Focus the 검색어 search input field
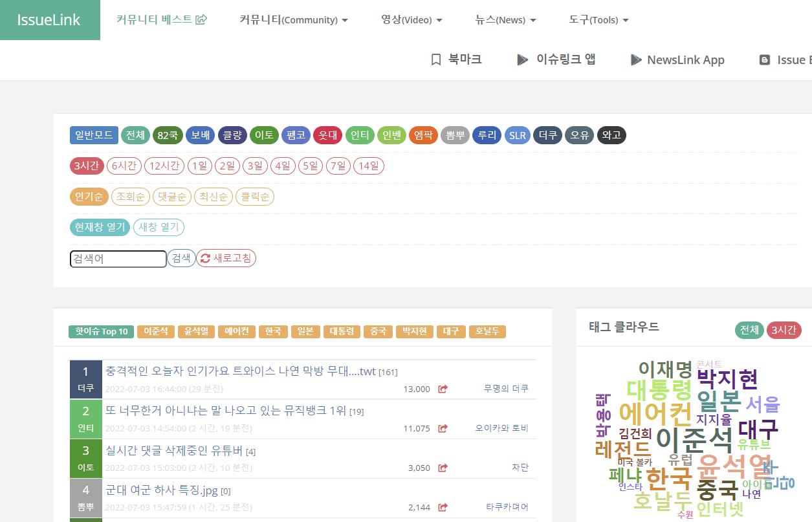812x522 pixels. (x=118, y=259)
